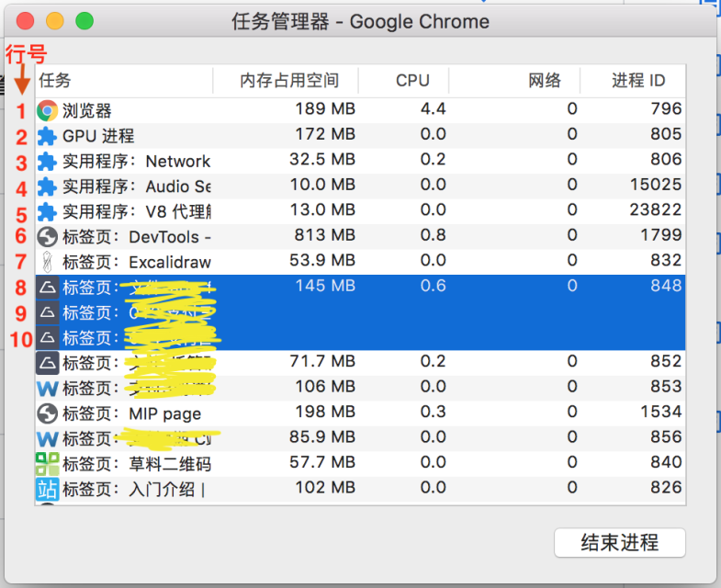Image resolution: width=721 pixels, height=588 pixels.
Task: Select the GPU 进程 task name
Action: (98, 136)
